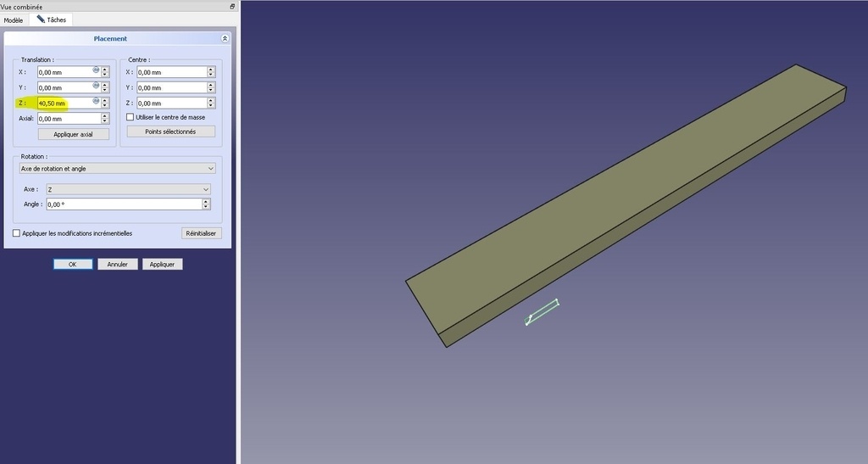Open expression editor for Translation Y
The image size is (868, 464).
[96, 86]
